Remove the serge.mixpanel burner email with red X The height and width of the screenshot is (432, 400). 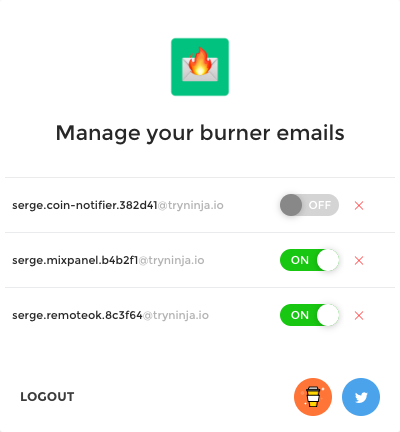[359, 260]
